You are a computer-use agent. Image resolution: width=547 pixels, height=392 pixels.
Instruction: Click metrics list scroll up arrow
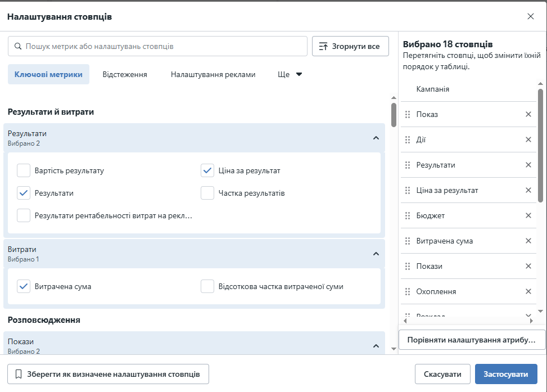point(394,98)
